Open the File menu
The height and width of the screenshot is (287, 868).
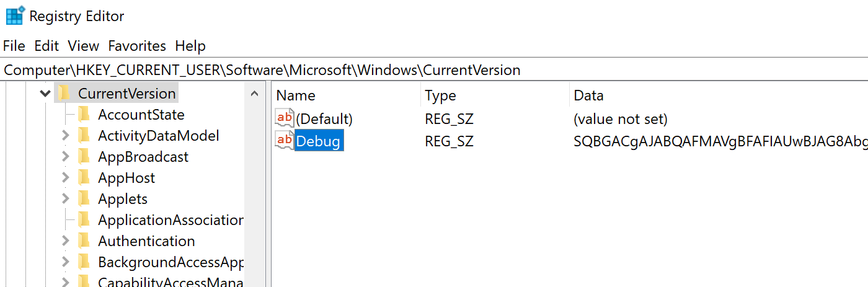pos(14,46)
